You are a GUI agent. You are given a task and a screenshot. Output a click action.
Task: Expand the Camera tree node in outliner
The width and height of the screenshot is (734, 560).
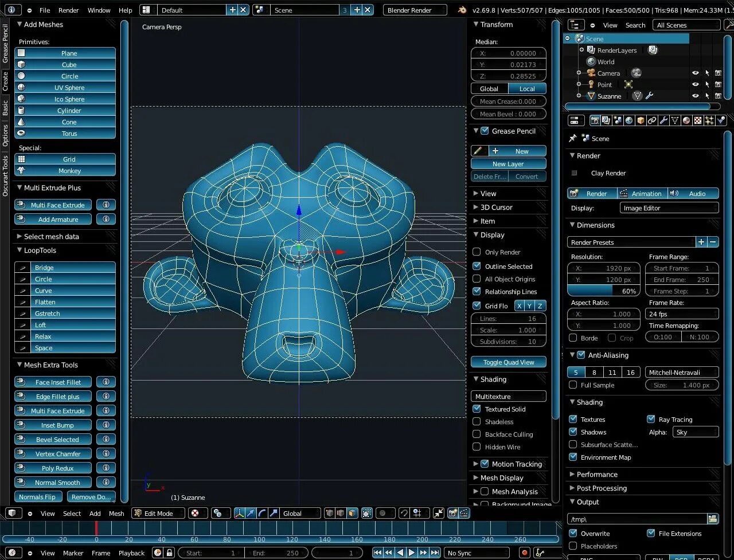pos(579,73)
